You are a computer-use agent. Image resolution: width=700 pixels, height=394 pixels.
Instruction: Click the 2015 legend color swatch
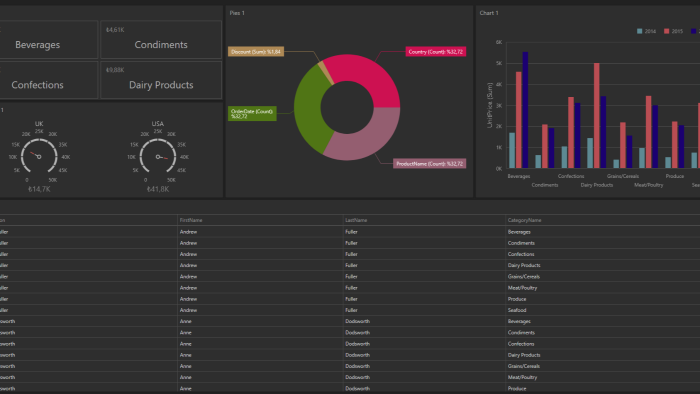667,31
